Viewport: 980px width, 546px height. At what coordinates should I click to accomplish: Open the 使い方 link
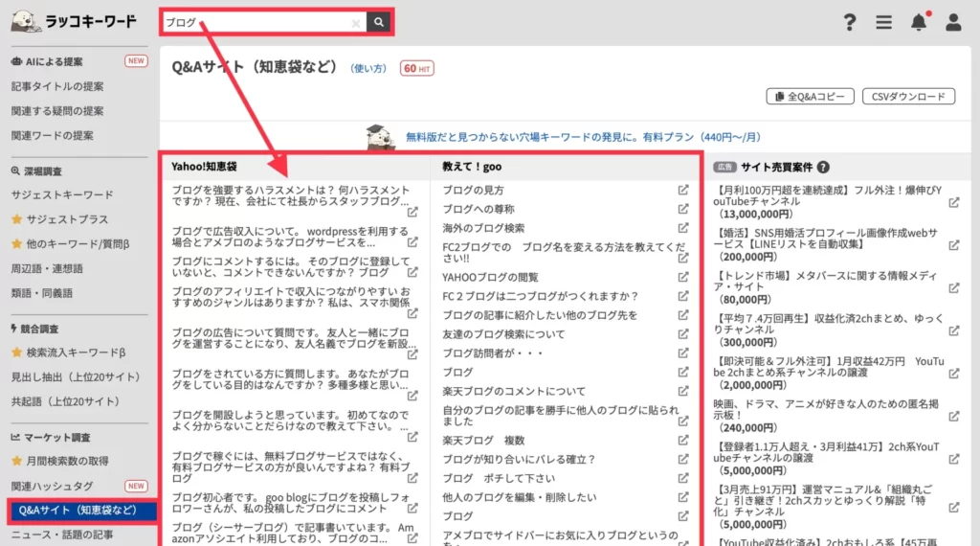point(368,68)
